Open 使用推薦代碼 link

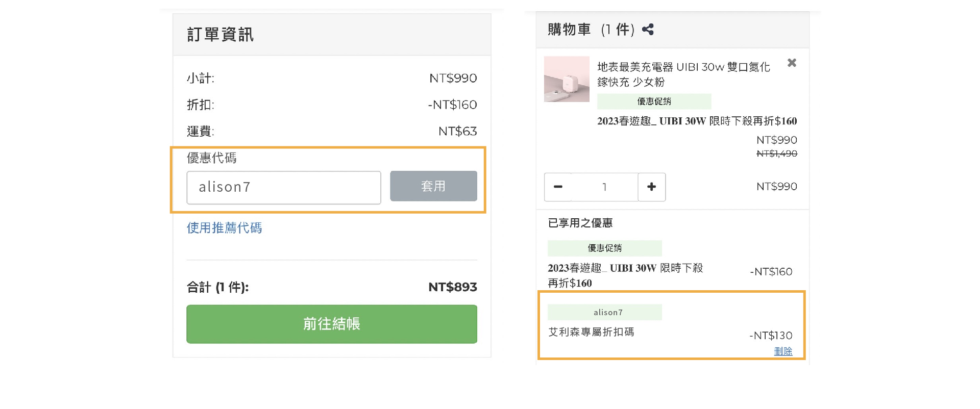(x=225, y=228)
